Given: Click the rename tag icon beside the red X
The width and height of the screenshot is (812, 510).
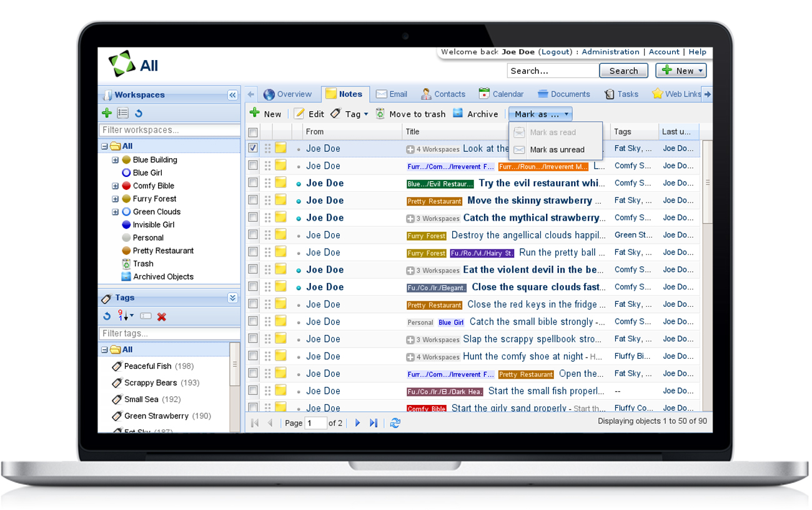Looking at the screenshot, I should 146,316.
